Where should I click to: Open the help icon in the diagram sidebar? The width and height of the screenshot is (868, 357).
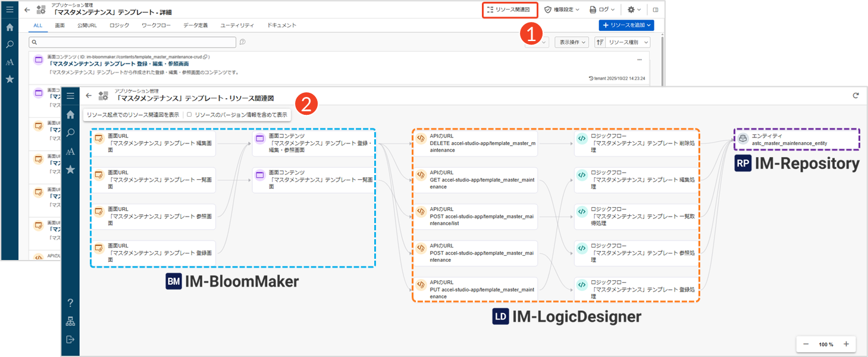point(70,303)
